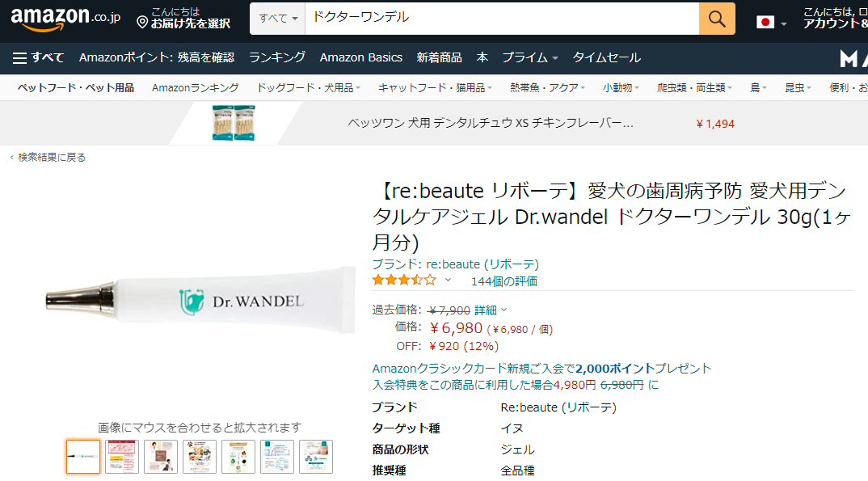This screenshot has width=868, height=481.
Task: Click the banner price ¥1,494
Action: coord(715,124)
